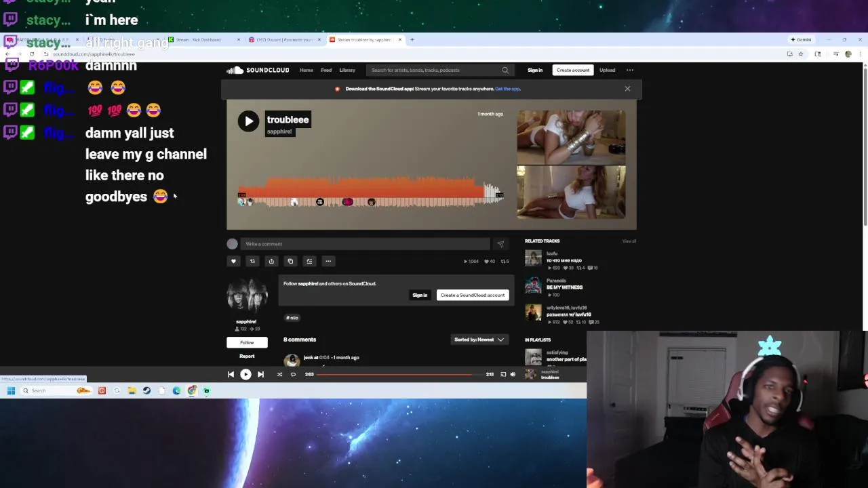Viewport: 868px width, 488px height.
Task: Click Sign in on the follow prompt
Action: pos(420,295)
